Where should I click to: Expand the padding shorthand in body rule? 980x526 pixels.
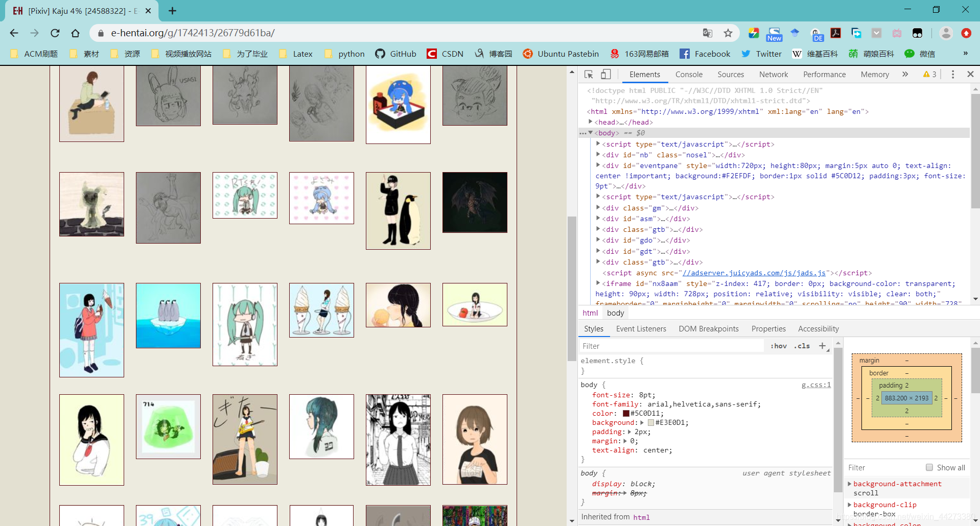click(x=629, y=432)
